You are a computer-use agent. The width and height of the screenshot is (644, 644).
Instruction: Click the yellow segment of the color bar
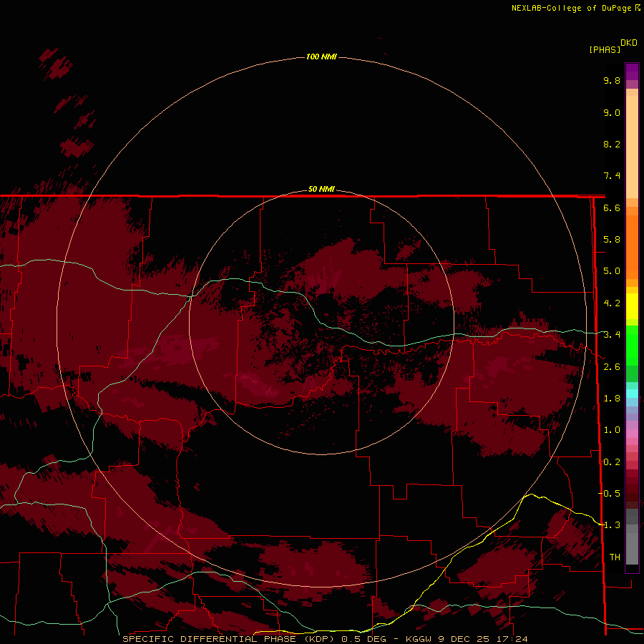click(x=632, y=306)
